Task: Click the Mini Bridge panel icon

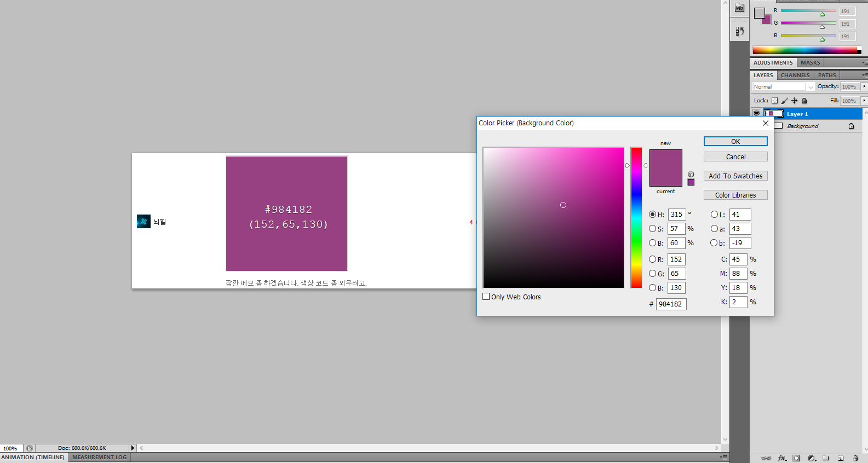Action: [x=739, y=8]
